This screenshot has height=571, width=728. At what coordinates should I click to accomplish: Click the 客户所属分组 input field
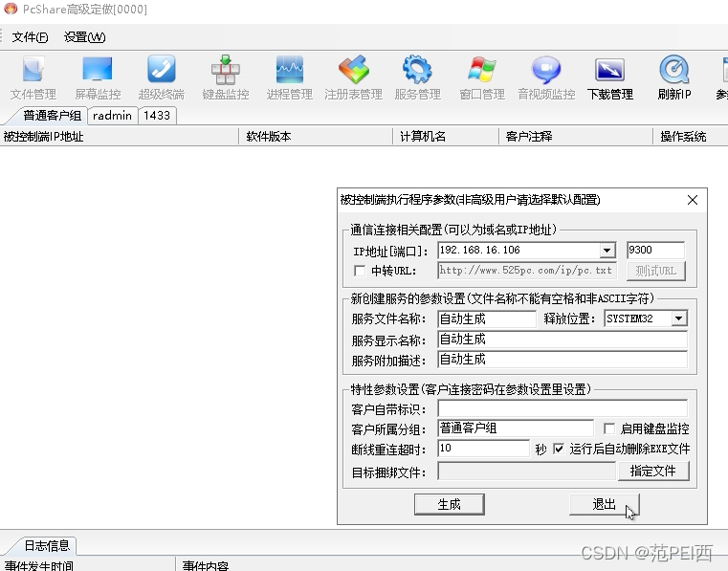click(516, 428)
